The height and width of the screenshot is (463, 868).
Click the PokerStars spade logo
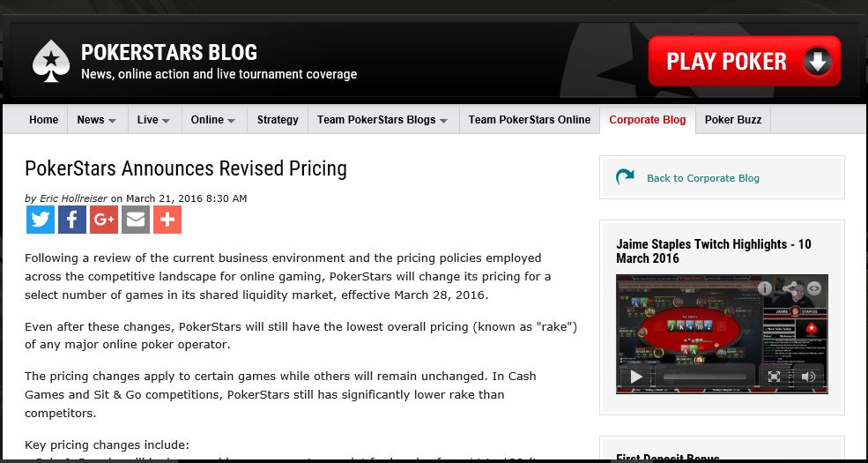51,61
